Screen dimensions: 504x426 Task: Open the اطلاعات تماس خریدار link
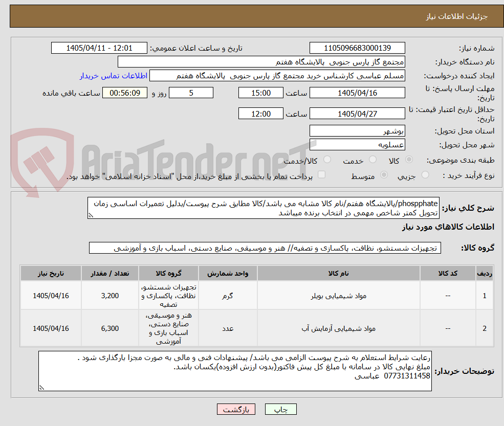(x=114, y=76)
